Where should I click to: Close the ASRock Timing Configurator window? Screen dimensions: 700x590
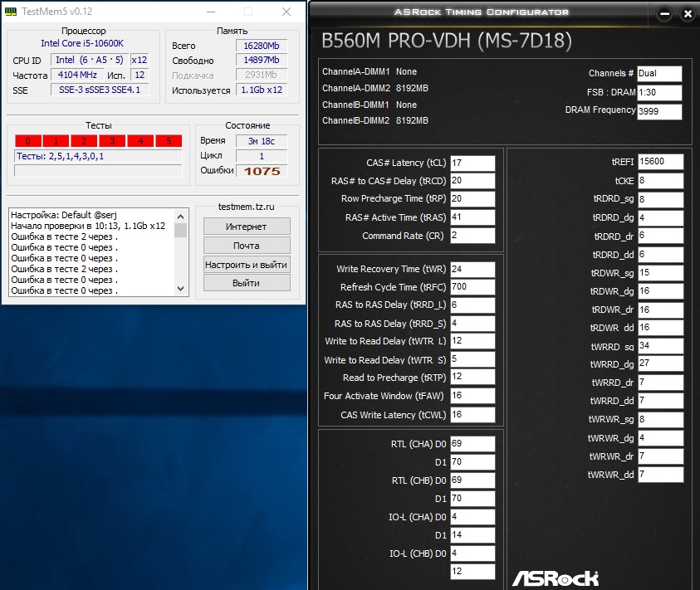point(688,14)
